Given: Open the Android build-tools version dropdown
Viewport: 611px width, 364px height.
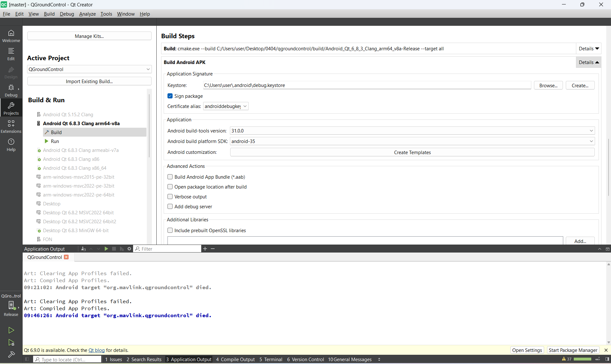Looking at the screenshot, I should [x=412, y=131].
